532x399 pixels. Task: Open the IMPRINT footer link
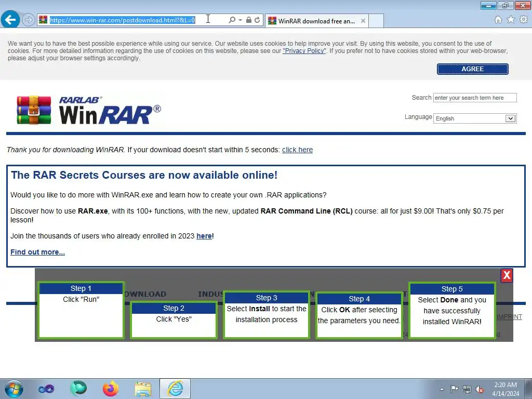coord(509,316)
